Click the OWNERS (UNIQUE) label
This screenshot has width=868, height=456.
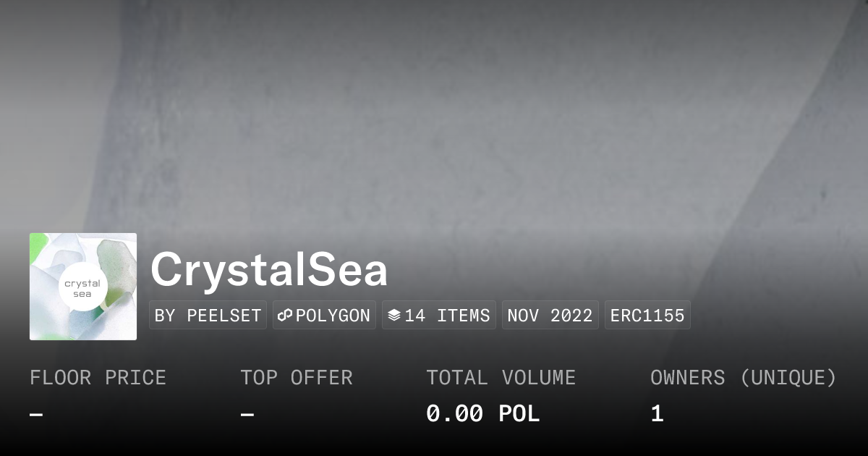[x=743, y=378]
